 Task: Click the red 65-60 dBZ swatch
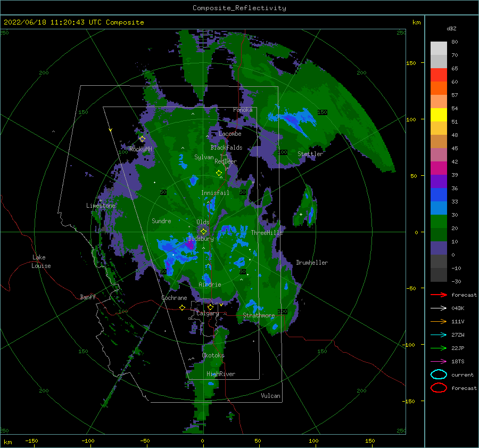tap(439, 75)
